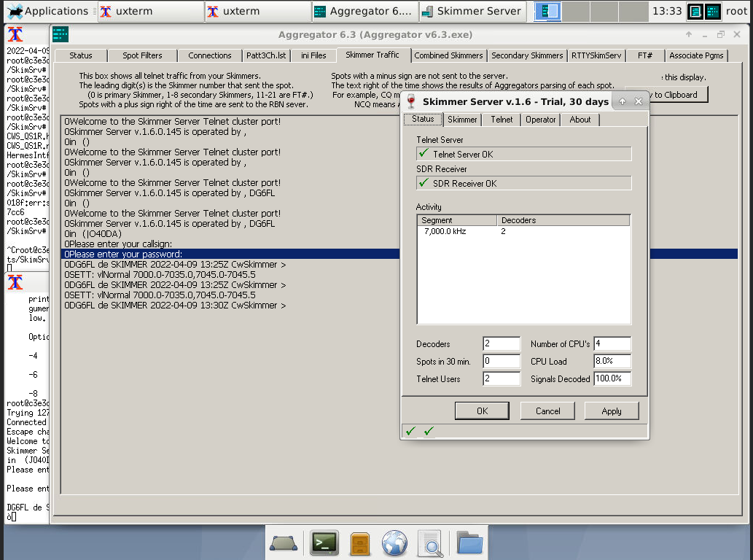
Task: Click the Copy to Clipboard button
Action: click(x=678, y=95)
